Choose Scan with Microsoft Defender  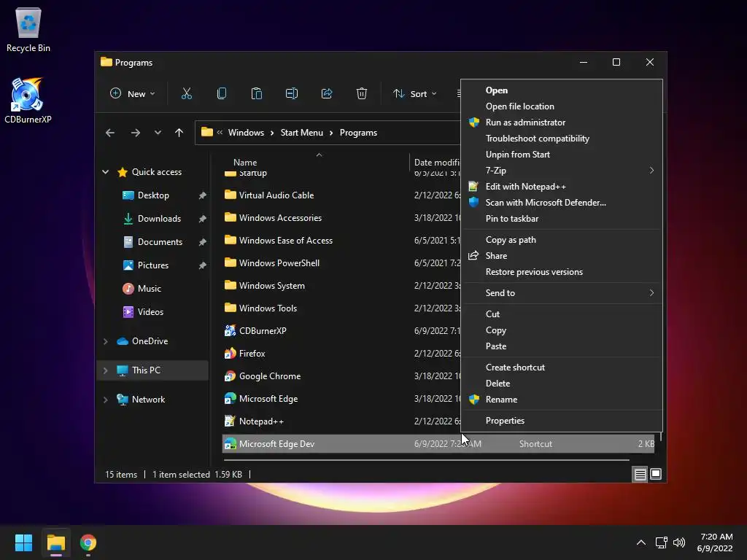[x=562, y=203]
